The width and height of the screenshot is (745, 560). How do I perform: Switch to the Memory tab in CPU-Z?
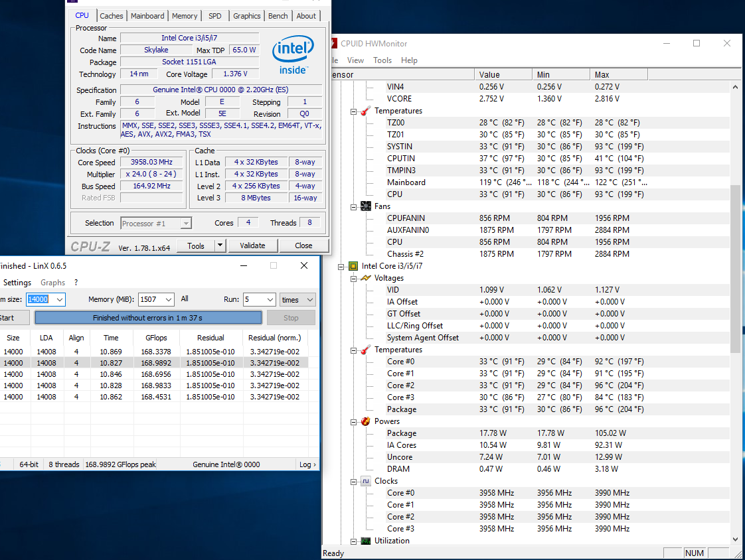coord(185,16)
